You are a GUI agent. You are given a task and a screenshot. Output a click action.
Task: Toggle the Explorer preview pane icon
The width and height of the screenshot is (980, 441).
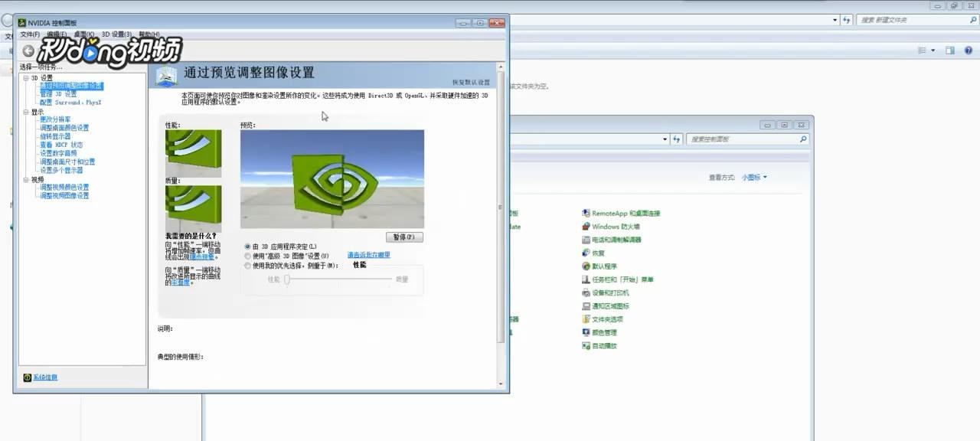(949, 51)
